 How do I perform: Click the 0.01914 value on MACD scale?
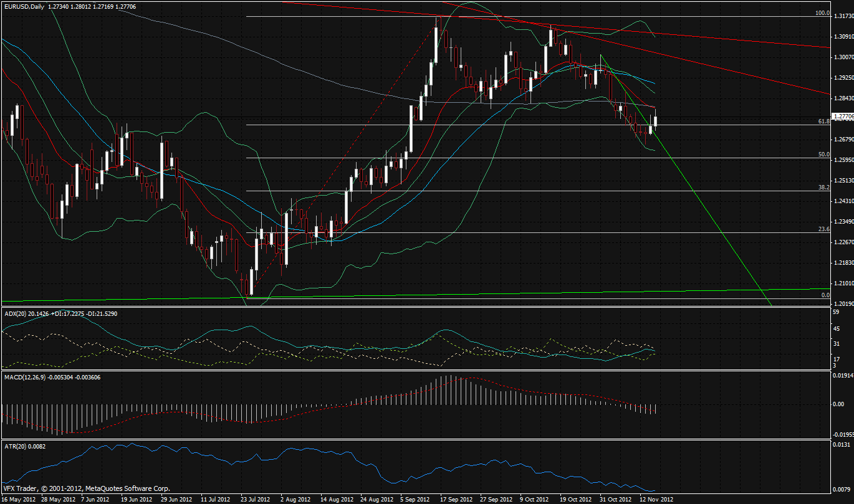coord(843,375)
